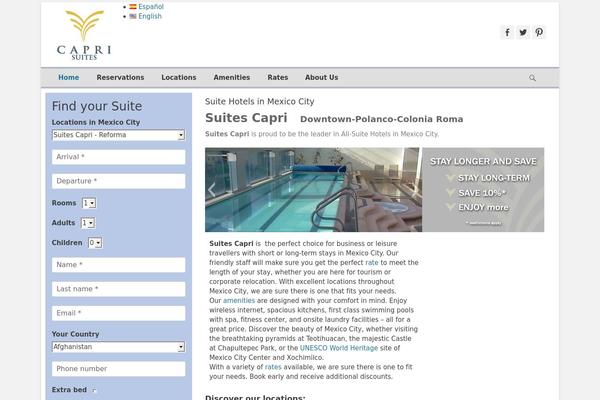This screenshot has width=600, height=400.
Task: Click 'Downtown-Polanco-Colonia Roma' subtitle text
Action: pyautogui.click(x=382, y=119)
